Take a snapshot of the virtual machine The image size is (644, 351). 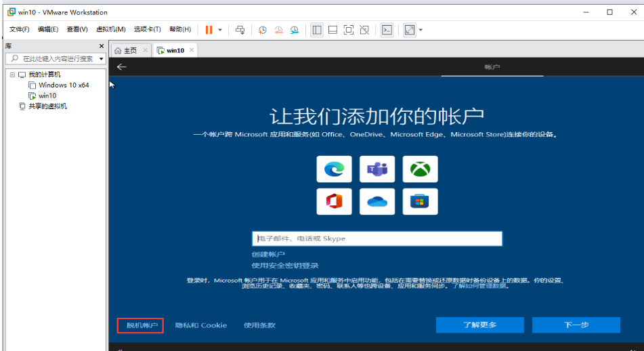(262, 30)
